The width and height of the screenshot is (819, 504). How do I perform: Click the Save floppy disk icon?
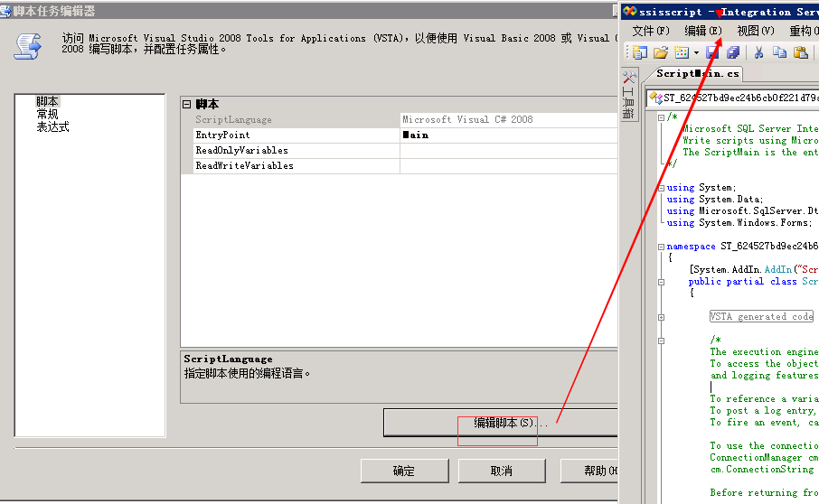tap(712, 52)
